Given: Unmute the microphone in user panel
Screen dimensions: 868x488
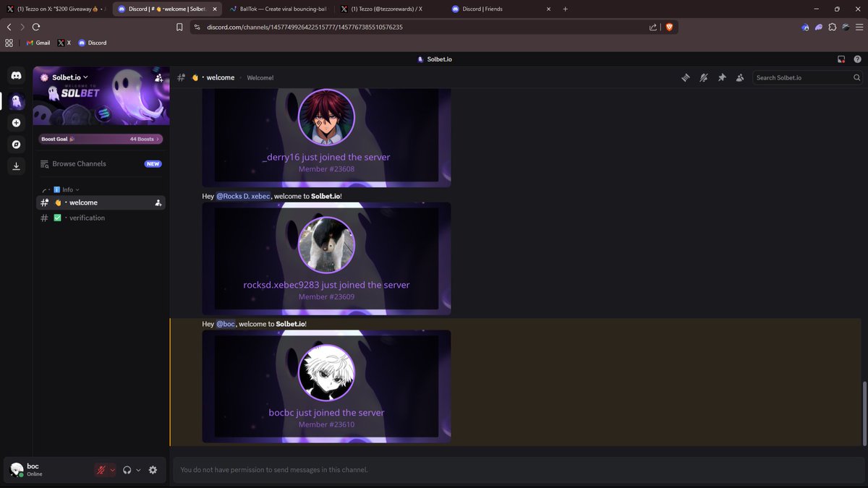Looking at the screenshot, I should pos(101,470).
